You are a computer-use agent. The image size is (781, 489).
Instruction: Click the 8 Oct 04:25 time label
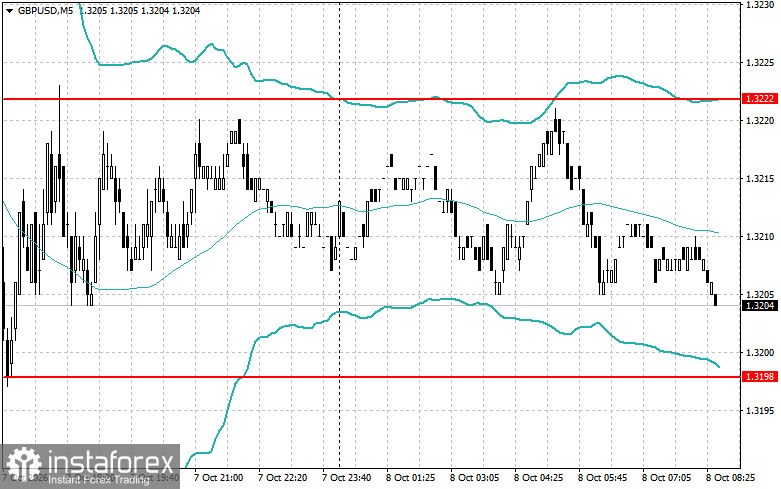pos(538,478)
